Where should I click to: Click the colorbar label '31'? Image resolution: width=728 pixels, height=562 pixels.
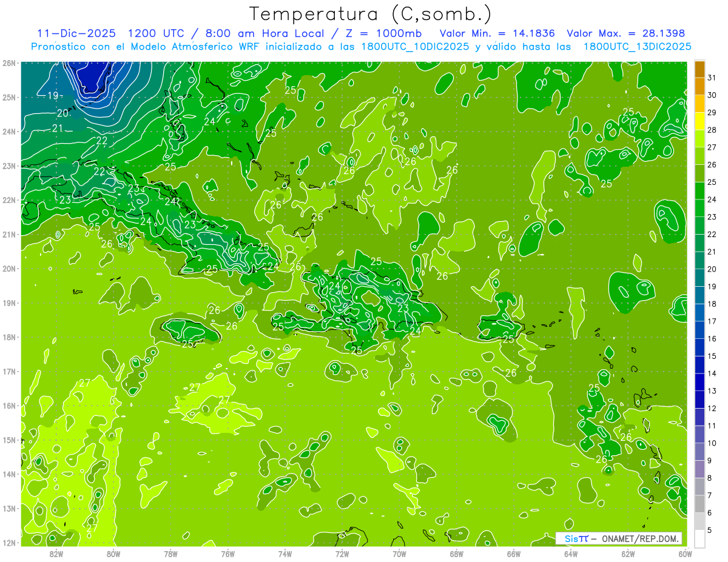click(712, 78)
